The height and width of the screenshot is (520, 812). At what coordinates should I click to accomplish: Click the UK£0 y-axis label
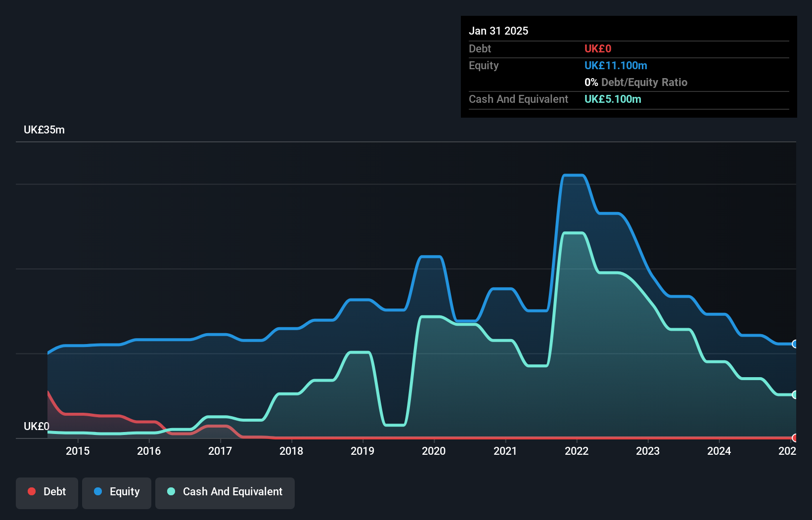point(37,426)
